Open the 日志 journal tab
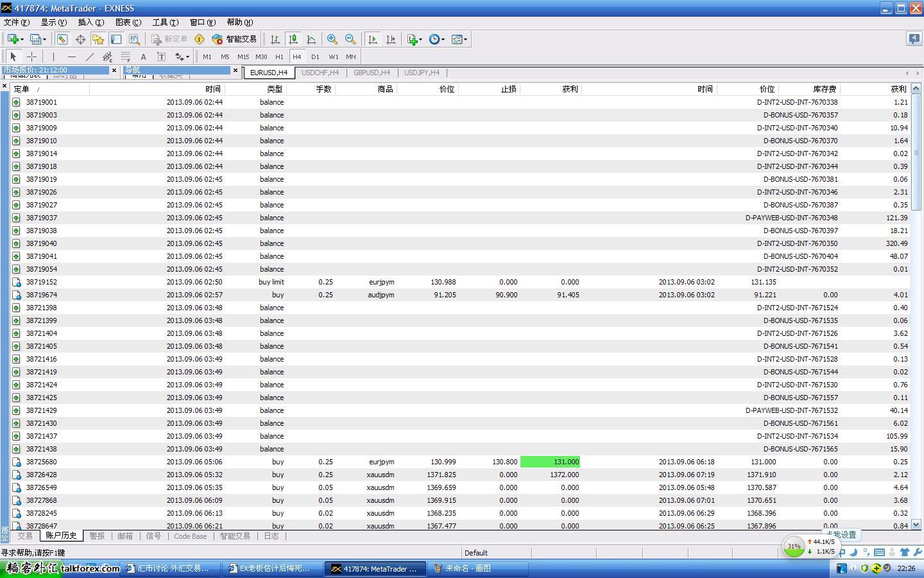The image size is (924, 578). tap(271, 536)
